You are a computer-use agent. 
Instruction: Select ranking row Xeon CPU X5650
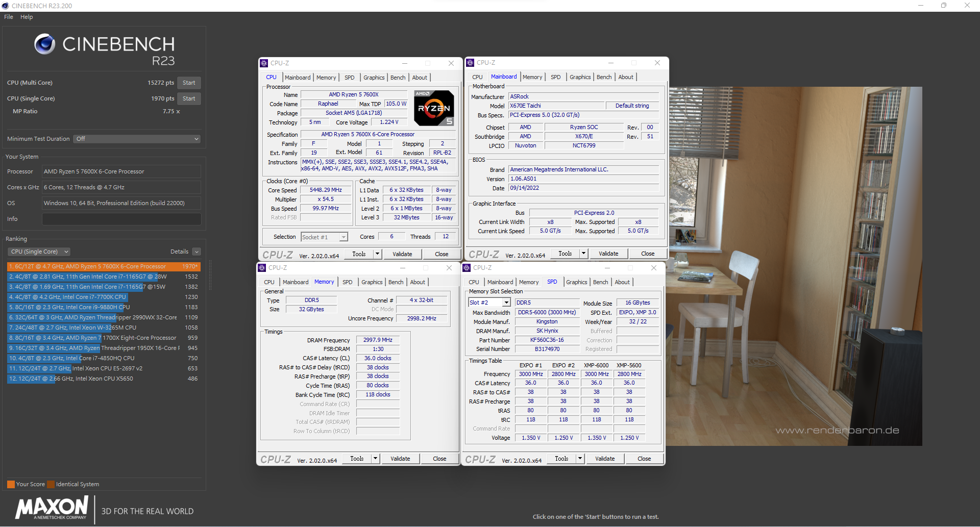pyautogui.click(x=104, y=379)
